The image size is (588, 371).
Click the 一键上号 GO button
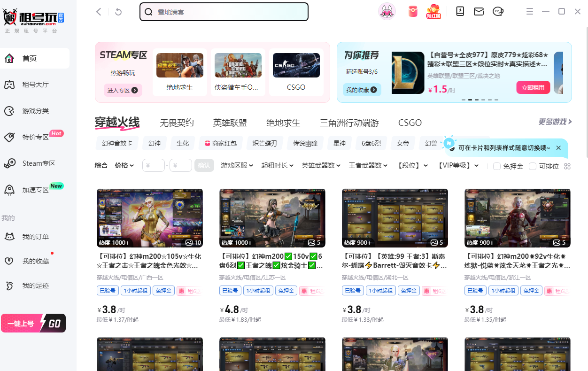[x=33, y=323]
